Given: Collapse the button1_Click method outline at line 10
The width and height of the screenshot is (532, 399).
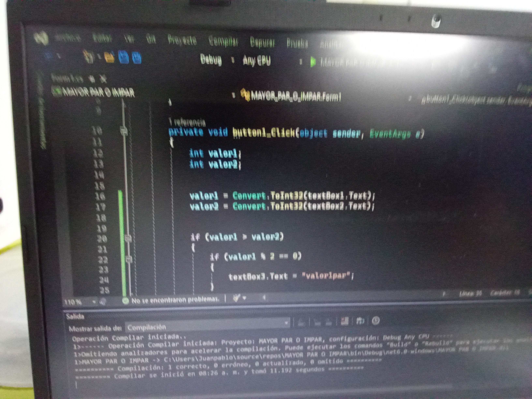Looking at the screenshot, I should click(x=124, y=131).
